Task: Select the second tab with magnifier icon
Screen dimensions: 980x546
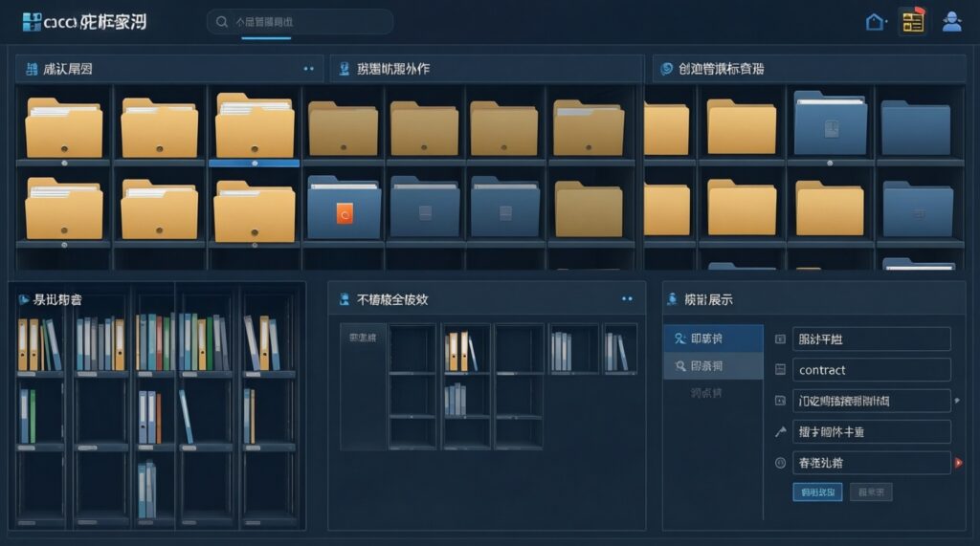Action: [x=712, y=366]
